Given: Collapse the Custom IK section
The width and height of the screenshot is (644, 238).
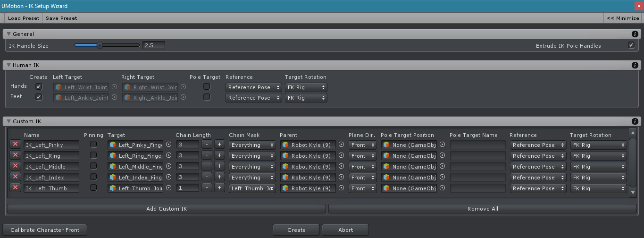Looking at the screenshot, I should pyautogui.click(x=8, y=121).
